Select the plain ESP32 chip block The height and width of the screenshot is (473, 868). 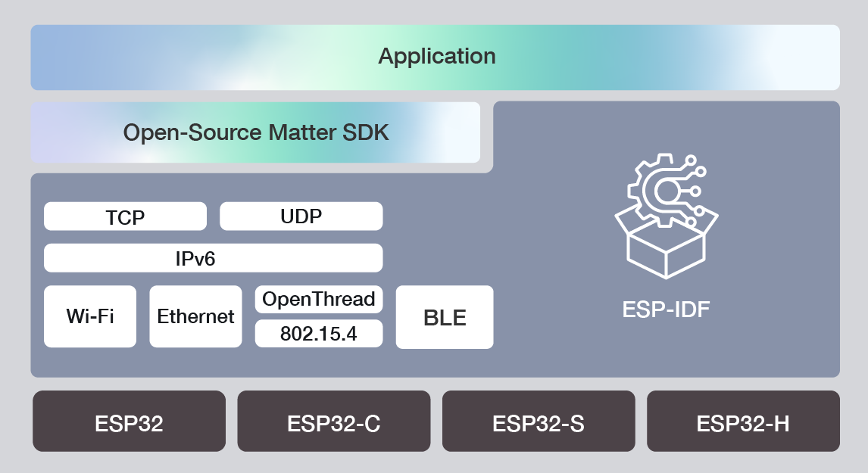pyautogui.click(x=129, y=422)
